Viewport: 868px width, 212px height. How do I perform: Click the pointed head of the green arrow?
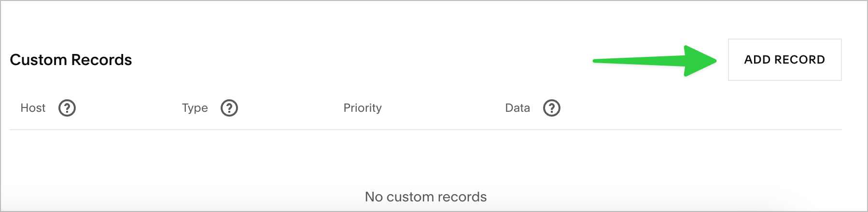click(700, 61)
